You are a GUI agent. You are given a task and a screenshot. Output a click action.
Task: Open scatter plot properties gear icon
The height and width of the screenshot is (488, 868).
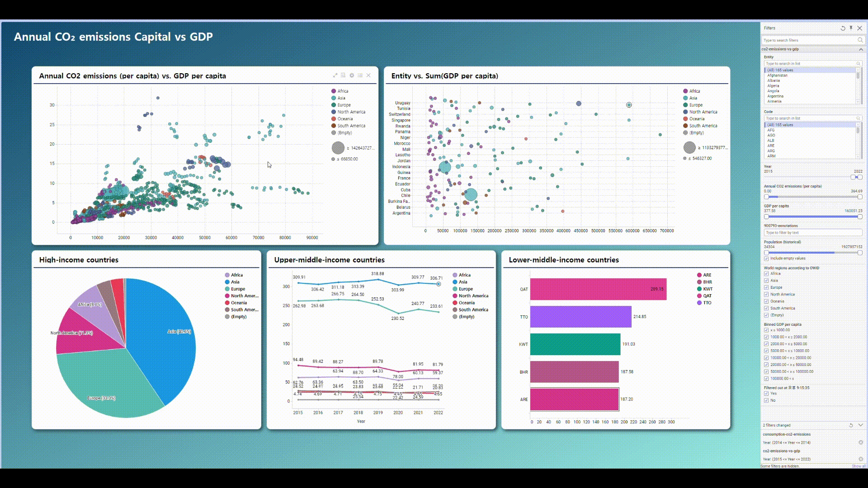tap(352, 75)
